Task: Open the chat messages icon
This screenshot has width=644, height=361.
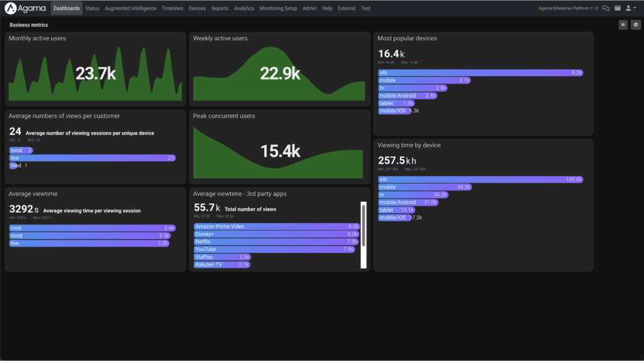Action: (606, 8)
